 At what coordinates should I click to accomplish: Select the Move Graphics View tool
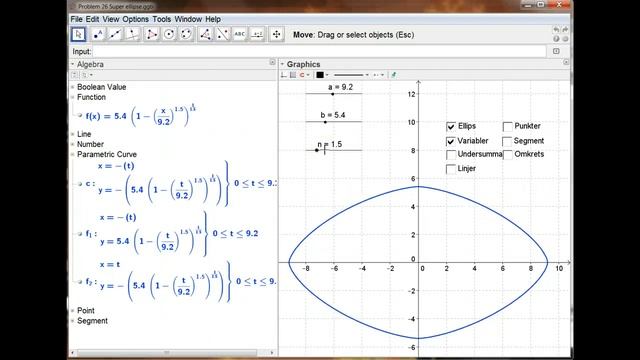click(x=276, y=35)
